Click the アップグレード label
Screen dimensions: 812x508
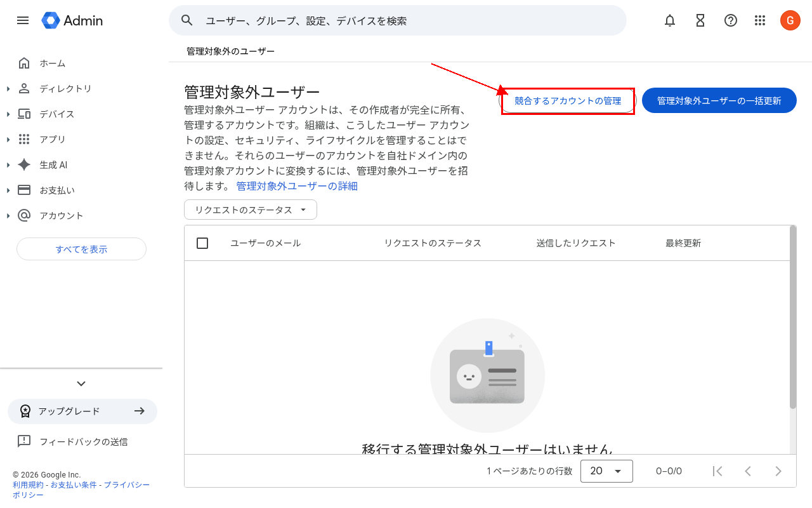[x=69, y=411]
